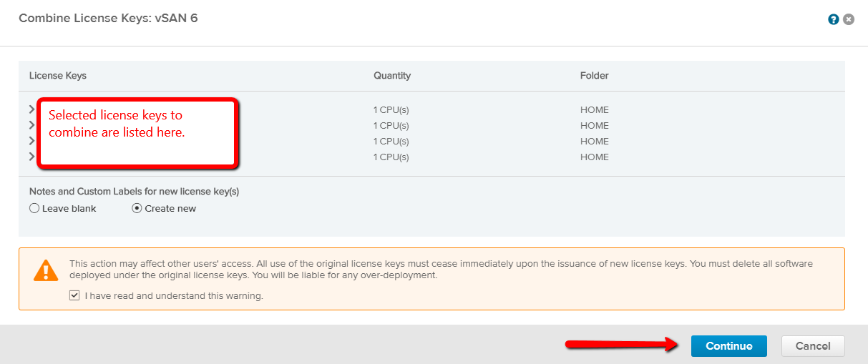Click the Cancel button

[x=813, y=346]
